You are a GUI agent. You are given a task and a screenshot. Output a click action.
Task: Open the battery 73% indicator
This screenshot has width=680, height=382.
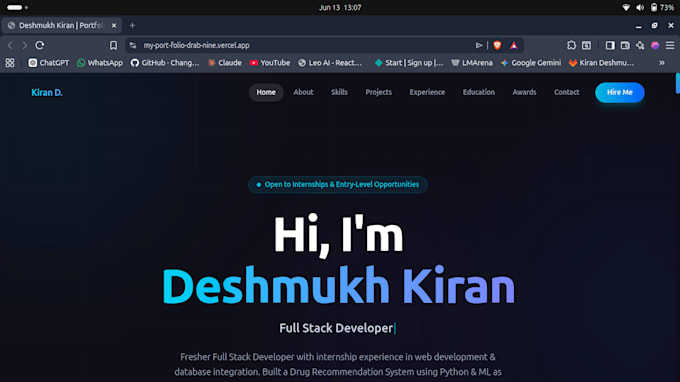tap(662, 7)
